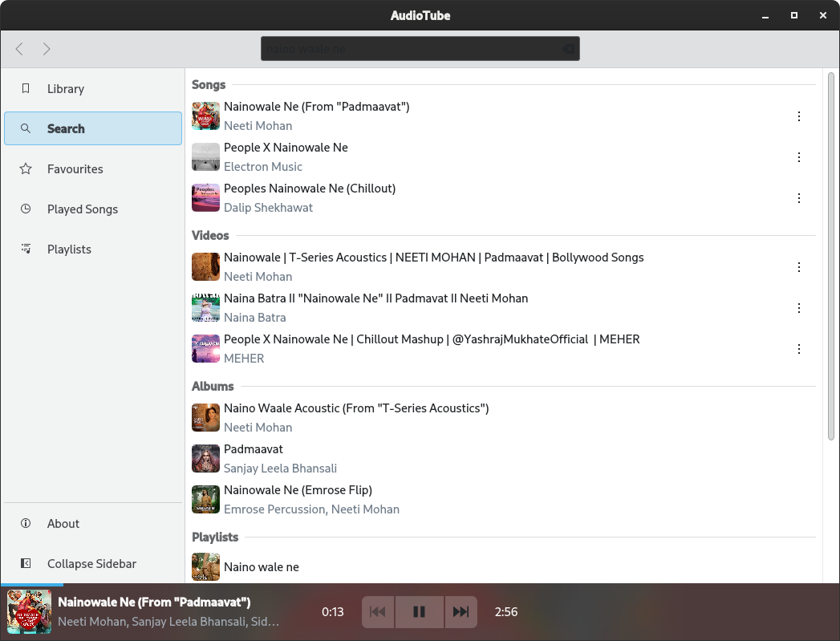Click the artist link Dalip Shekhawat
840x641 pixels.
pos(268,207)
